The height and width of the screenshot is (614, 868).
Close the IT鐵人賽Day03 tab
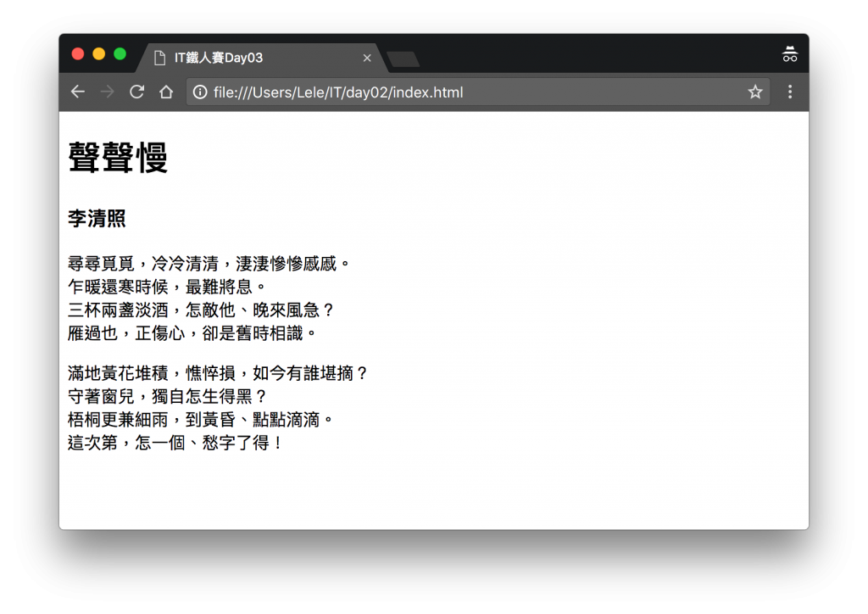coord(366,58)
